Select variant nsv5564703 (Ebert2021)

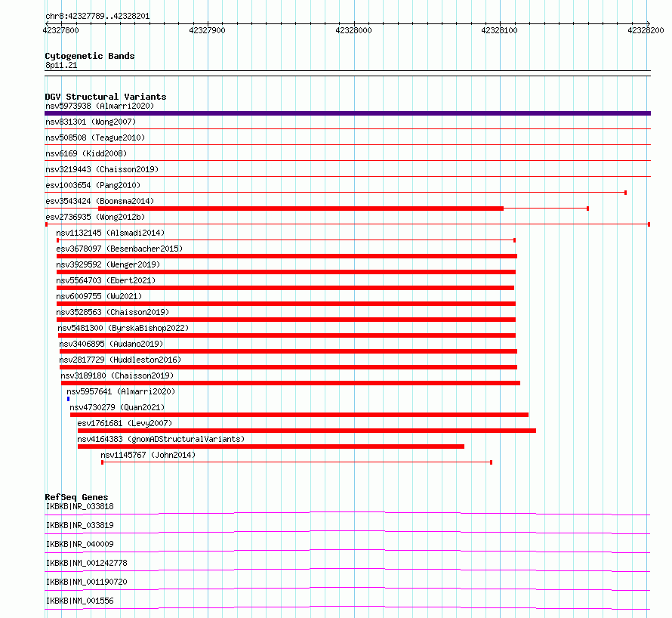point(106,280)
